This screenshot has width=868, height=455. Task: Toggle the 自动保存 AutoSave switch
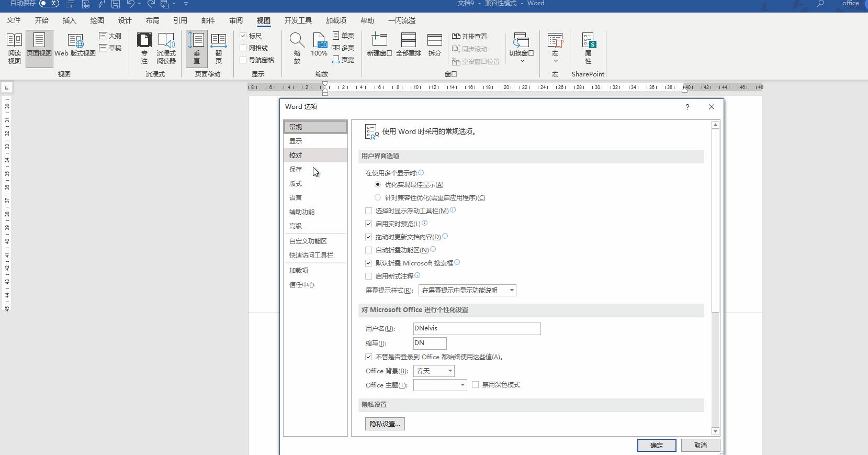[x=49, y=3]
